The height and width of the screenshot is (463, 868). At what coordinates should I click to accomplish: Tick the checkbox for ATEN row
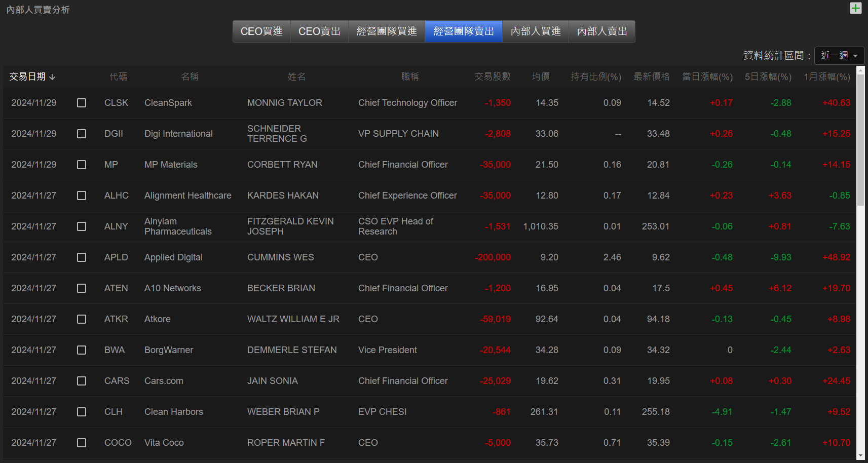pos(82,288)
